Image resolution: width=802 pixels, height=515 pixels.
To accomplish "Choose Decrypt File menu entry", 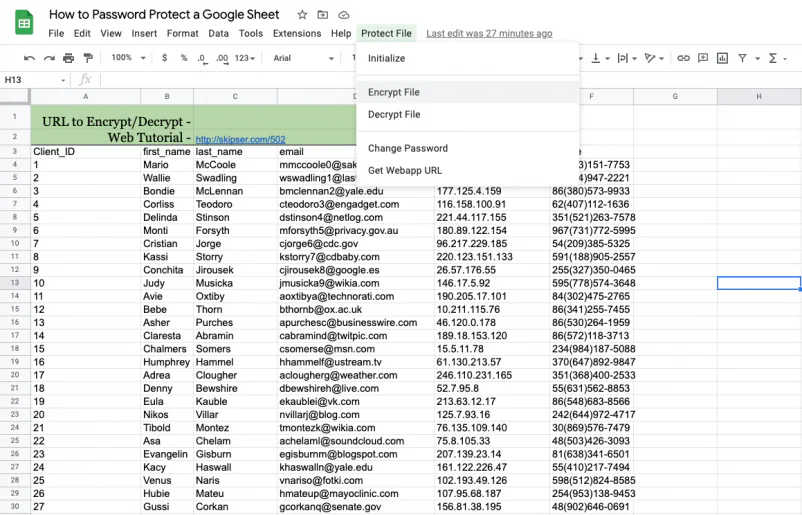I will (x=467, y=115).
